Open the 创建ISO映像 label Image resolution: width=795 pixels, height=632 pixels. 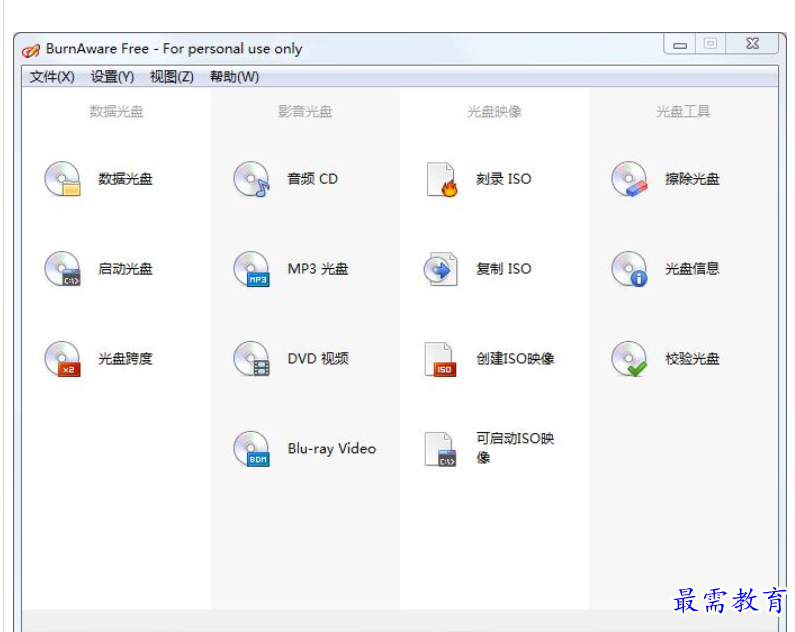[515, 358]
